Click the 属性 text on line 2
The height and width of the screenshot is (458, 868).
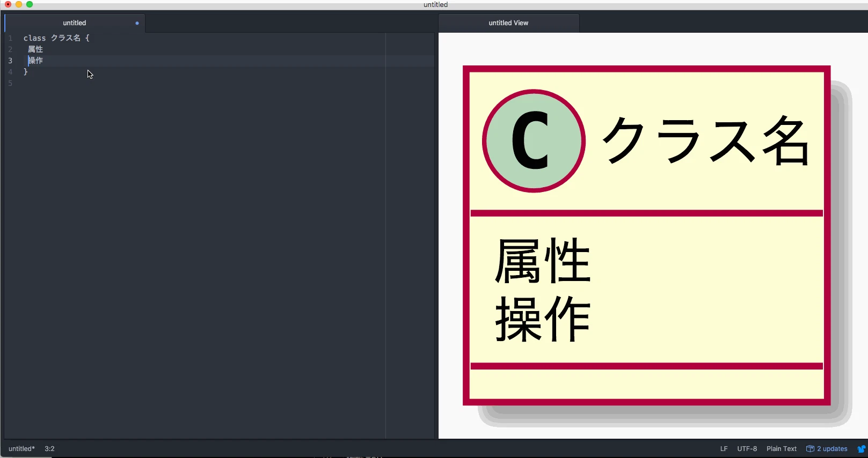pyautogui.click(x=35, y=49)
